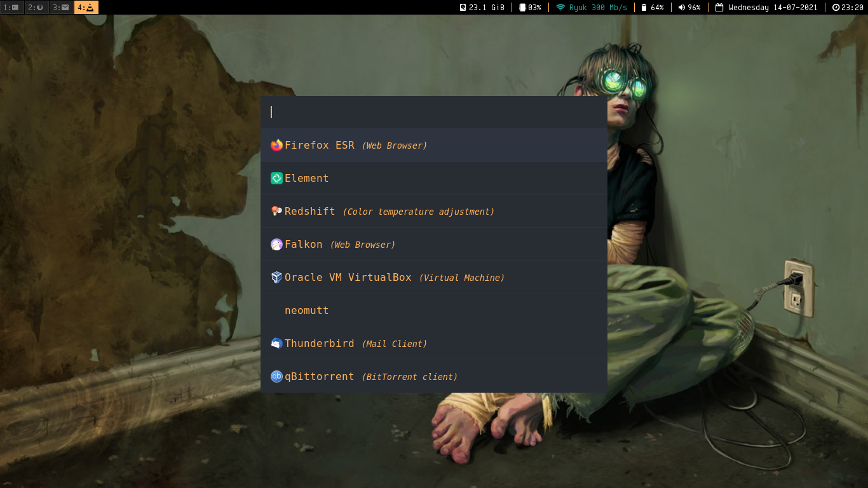Click the qBittorrent icon
868x488 pixels.
click(x=276, y=377)
